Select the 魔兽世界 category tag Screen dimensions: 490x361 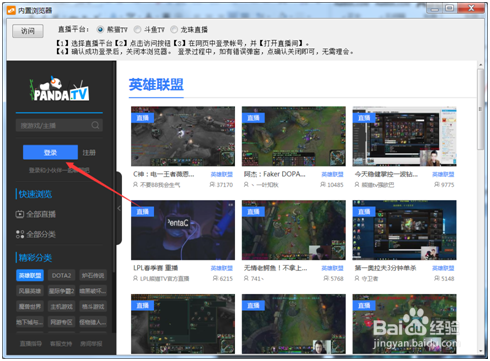[30, 306]
